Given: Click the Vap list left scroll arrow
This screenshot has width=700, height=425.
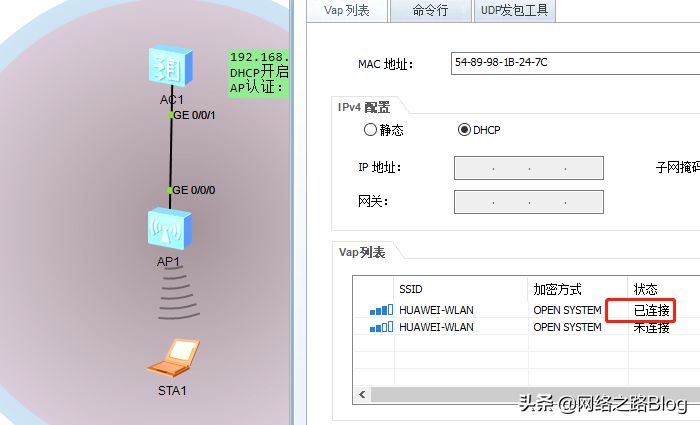Looking at the screenshot, I should coord(362,395).
